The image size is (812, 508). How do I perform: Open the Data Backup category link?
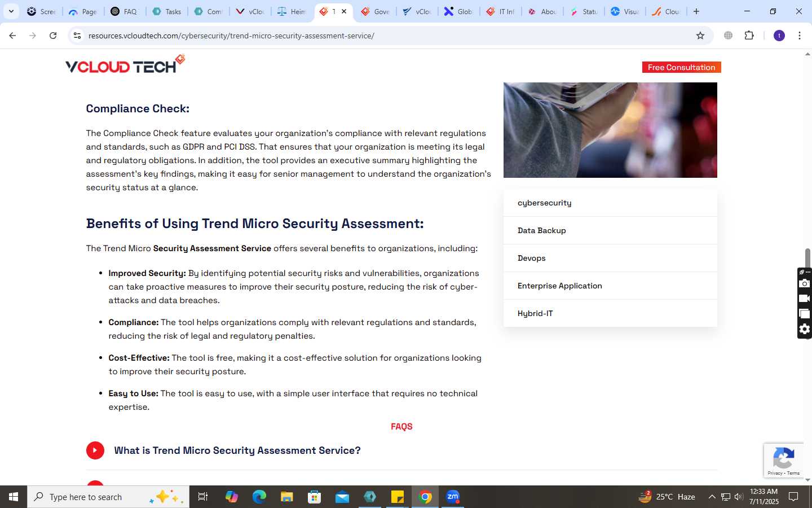point(541,230)
